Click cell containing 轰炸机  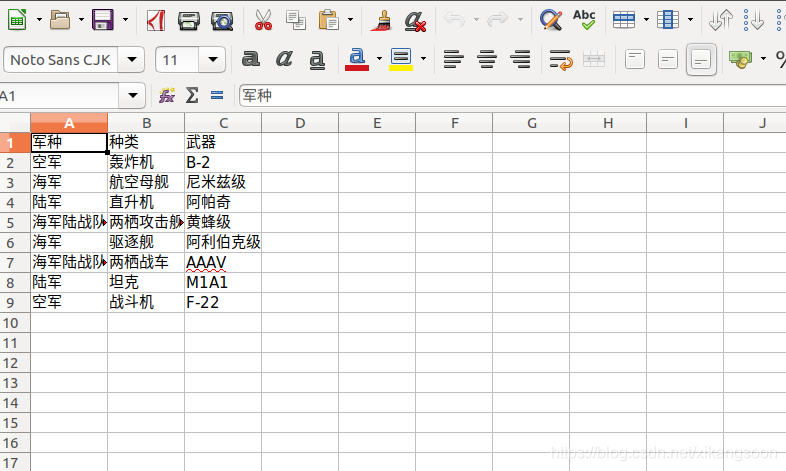146,162
